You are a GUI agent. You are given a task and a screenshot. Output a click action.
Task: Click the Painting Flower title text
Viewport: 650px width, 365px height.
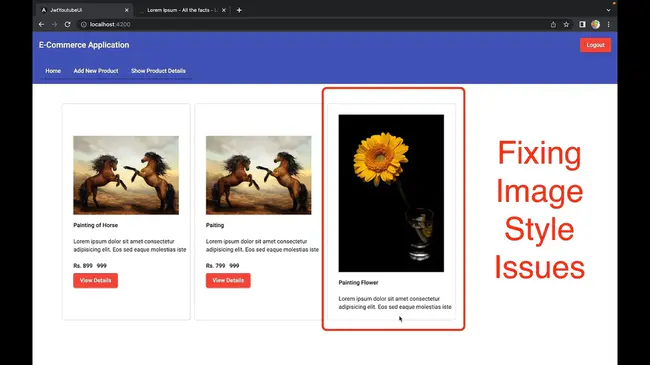358,282
